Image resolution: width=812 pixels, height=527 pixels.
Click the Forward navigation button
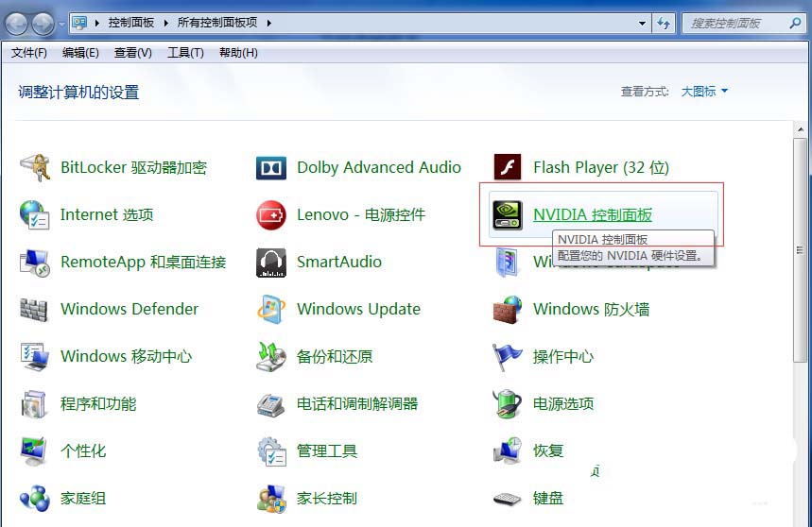[x=43, y=24]
